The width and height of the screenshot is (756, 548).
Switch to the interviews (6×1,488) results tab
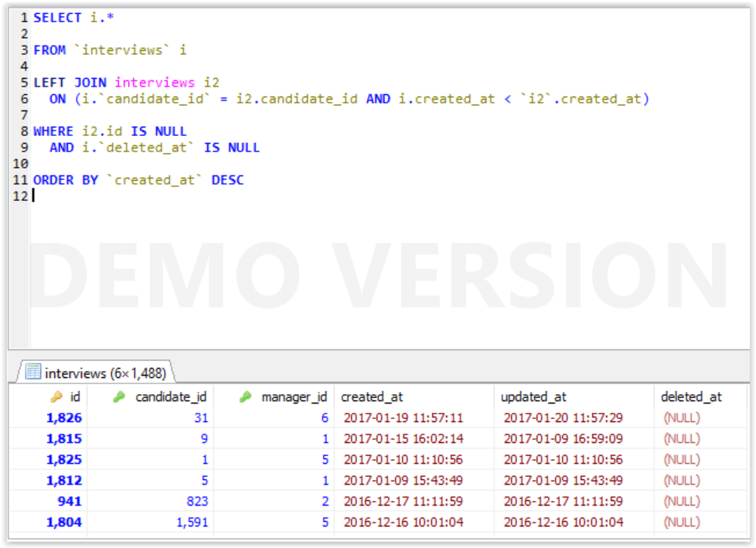(97, 372)
